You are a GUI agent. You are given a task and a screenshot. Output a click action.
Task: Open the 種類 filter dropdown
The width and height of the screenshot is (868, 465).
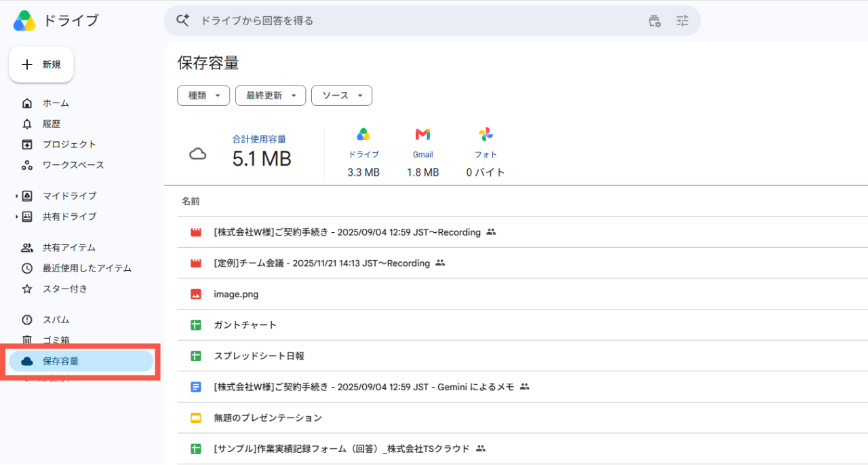click(203, 96)
